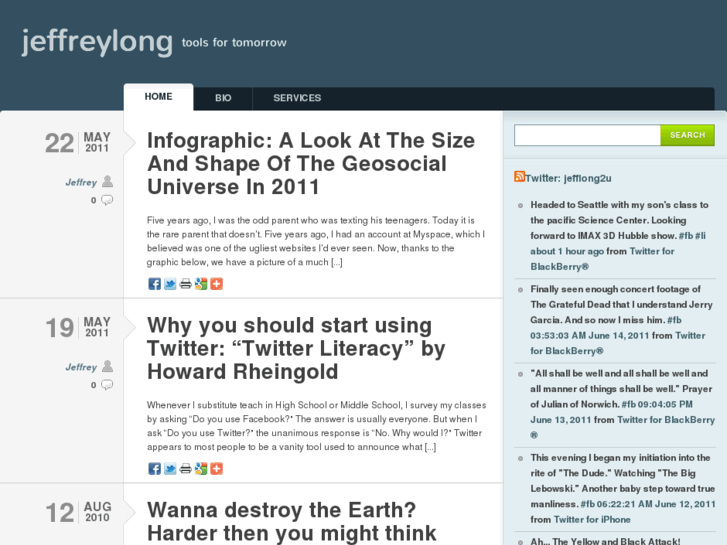Open comments bubble on the May 22 post
Image resolution: width=727 pixels, height=545 pixels.
[x=107, y=200]
